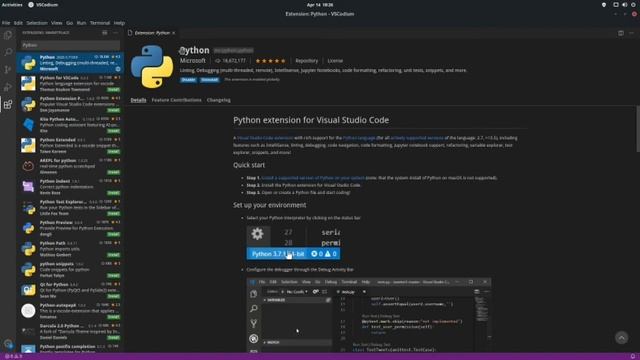
Task: Install Python for VSCode extension
Action: [x=113, y=89]
